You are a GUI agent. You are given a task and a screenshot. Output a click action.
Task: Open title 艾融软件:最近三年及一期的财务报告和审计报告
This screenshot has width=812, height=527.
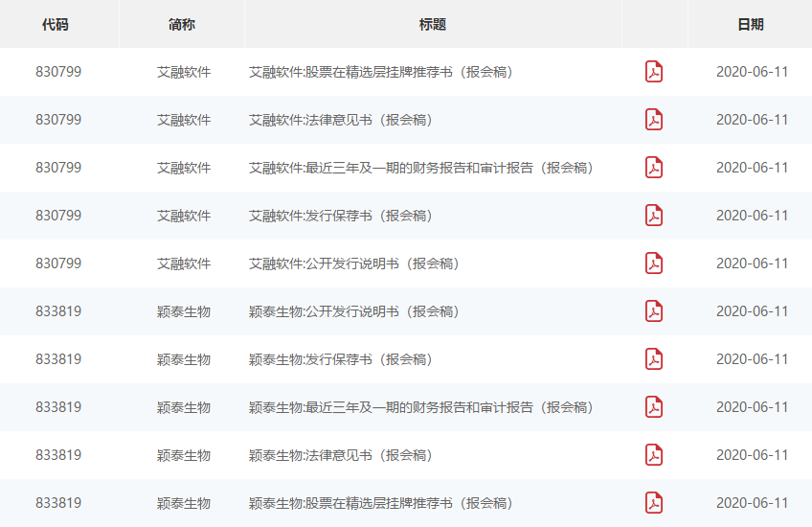(x=420, y=168)
